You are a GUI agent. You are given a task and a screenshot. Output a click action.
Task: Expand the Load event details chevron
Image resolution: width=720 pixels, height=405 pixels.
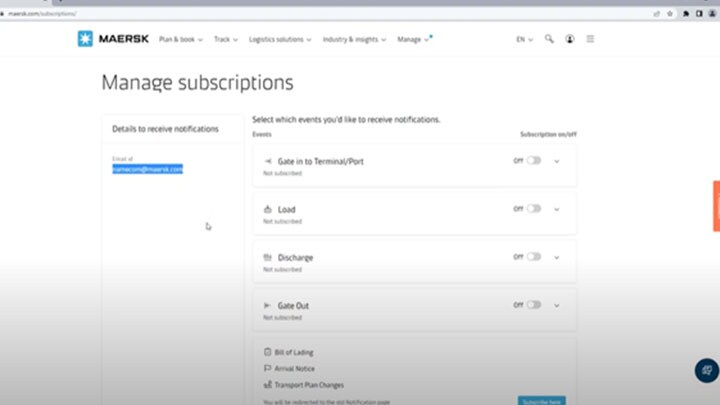coord(557,209)
